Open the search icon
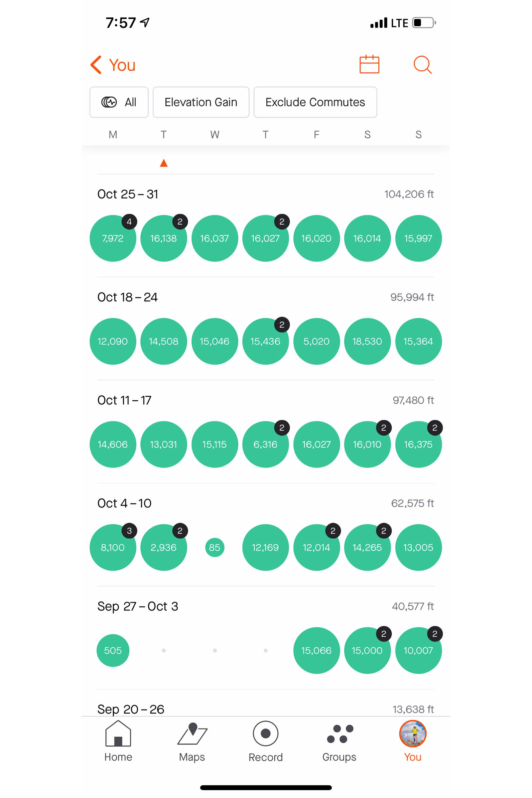 (422, 65)
